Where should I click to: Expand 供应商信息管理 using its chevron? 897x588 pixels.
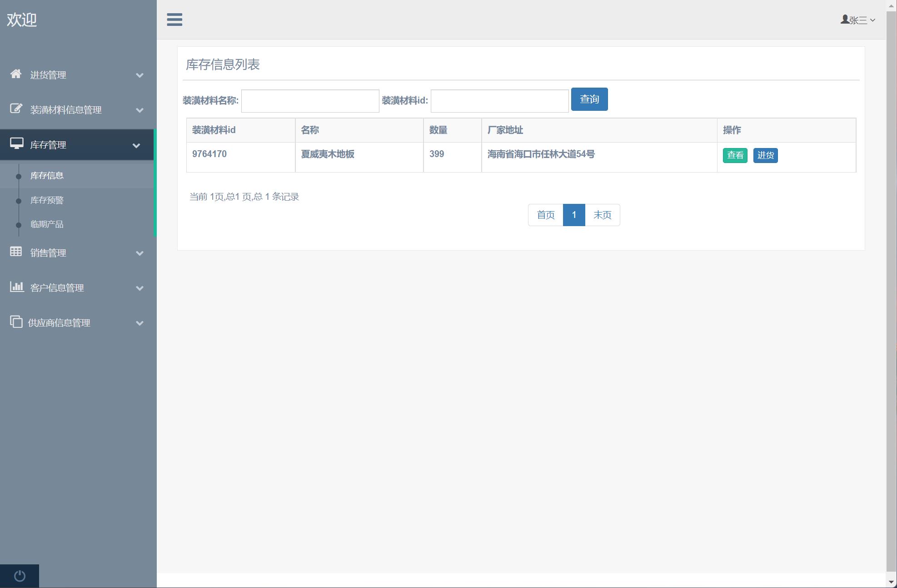point(140,323)
